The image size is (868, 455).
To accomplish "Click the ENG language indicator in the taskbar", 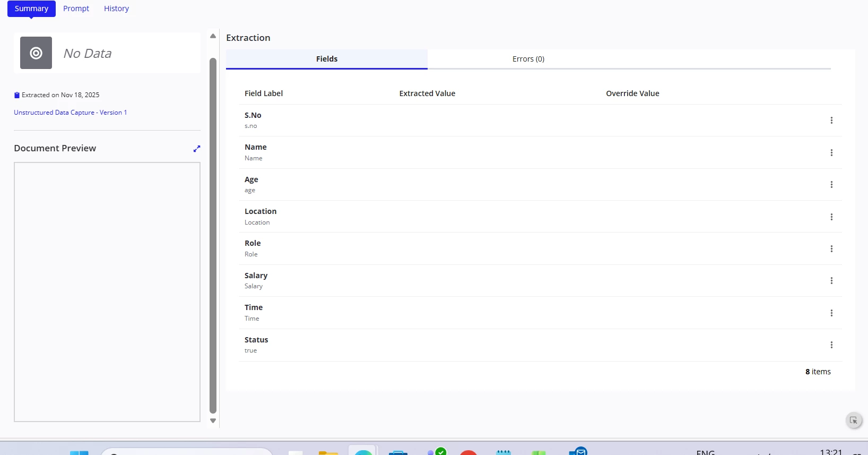I will pos(706,452).
